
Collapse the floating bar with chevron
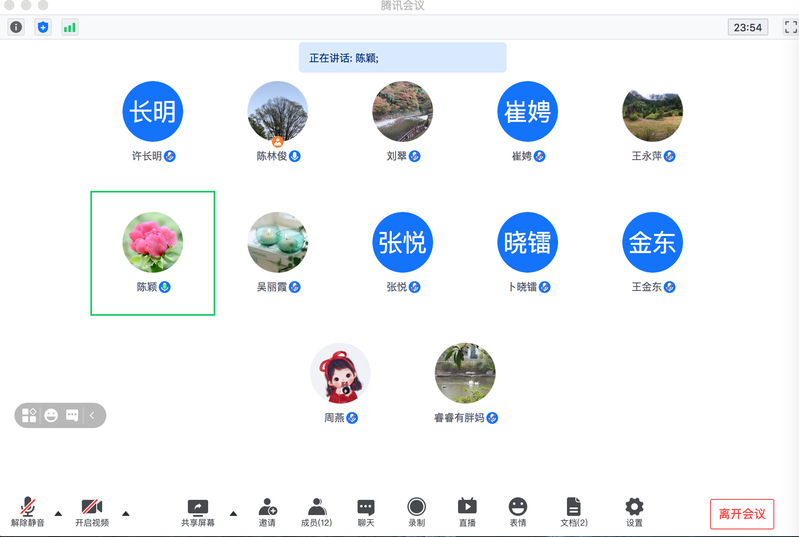tap(92, 415)
